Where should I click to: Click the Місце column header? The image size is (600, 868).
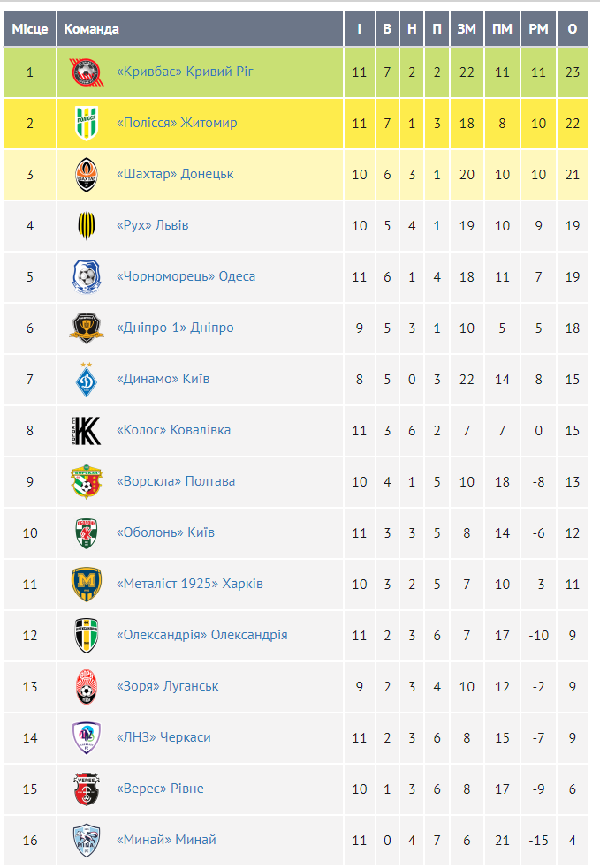point(29,29)
